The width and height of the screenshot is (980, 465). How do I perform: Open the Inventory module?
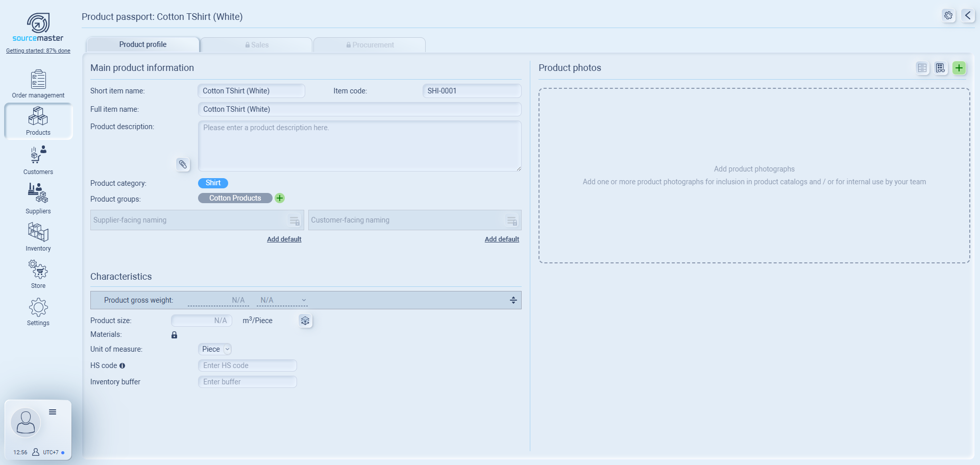click(38, 237)
